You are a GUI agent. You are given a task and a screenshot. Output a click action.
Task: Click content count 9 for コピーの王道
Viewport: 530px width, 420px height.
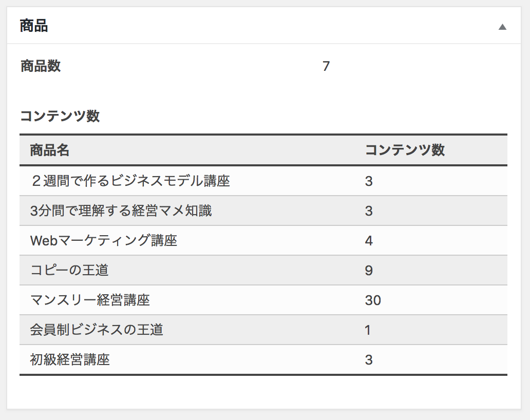[369, 270]
